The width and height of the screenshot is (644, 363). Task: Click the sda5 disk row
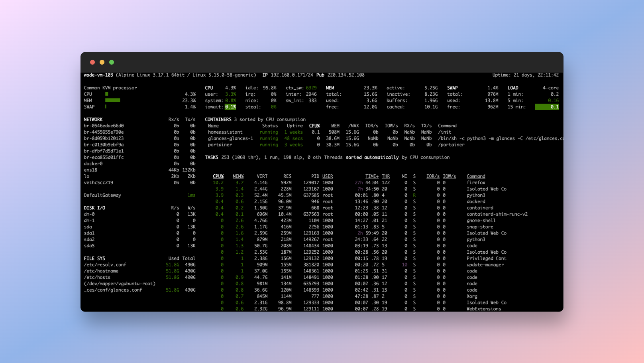coord(139,246)
